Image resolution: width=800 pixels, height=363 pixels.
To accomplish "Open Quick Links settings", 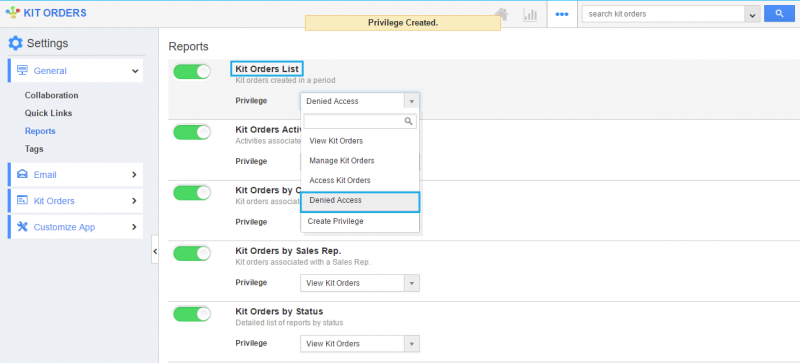I will [x=48, y=113].
